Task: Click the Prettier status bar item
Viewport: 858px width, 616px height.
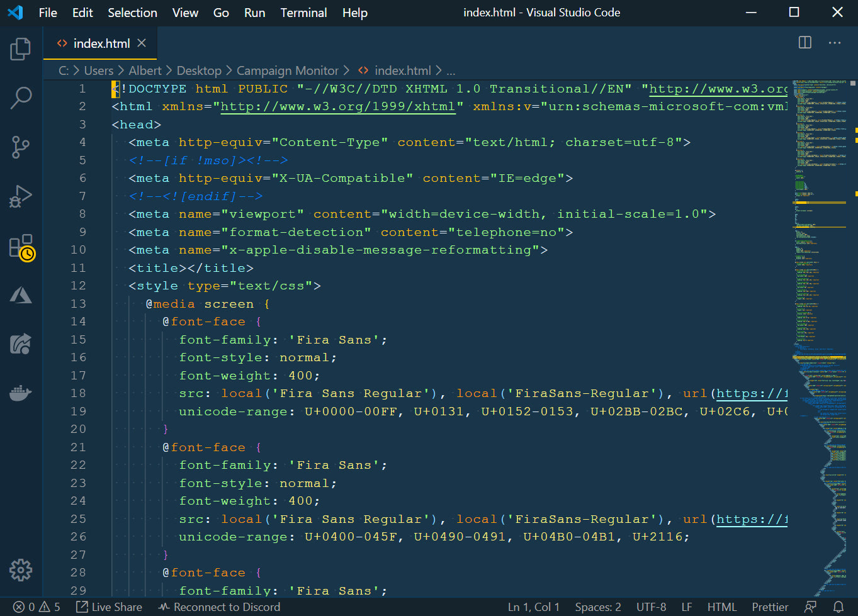Action: pos(770,607)
